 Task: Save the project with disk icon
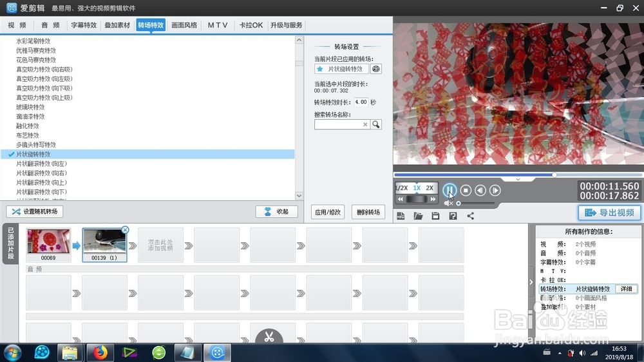tap(435, 216)
